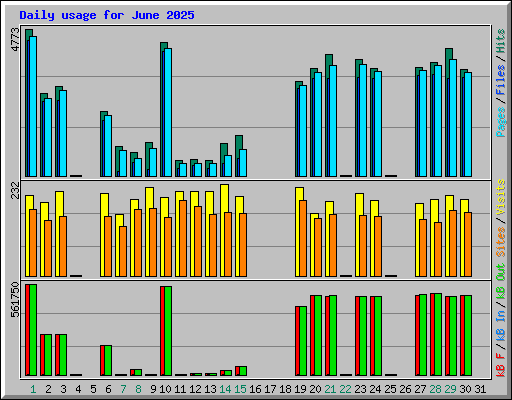Screen dimensions: 512x400
Task: Click day 22 on the x-axis
Action: pos(345,389)
